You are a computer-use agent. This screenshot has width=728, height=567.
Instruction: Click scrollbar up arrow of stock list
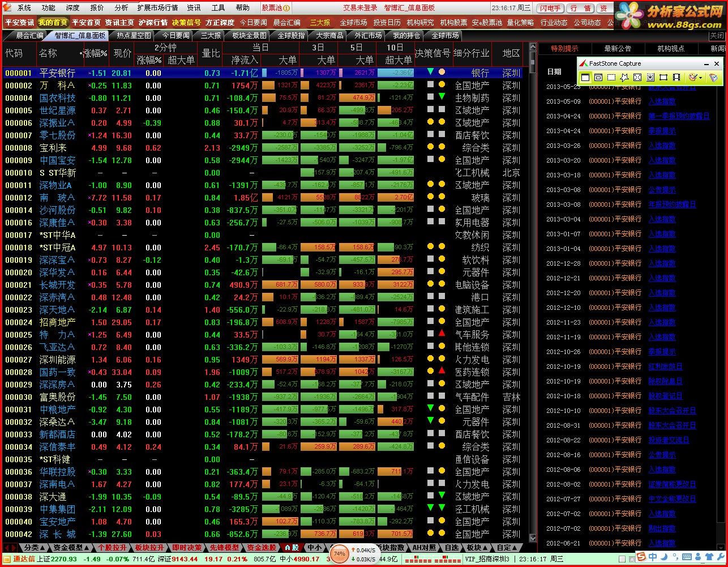click(533, 47)
